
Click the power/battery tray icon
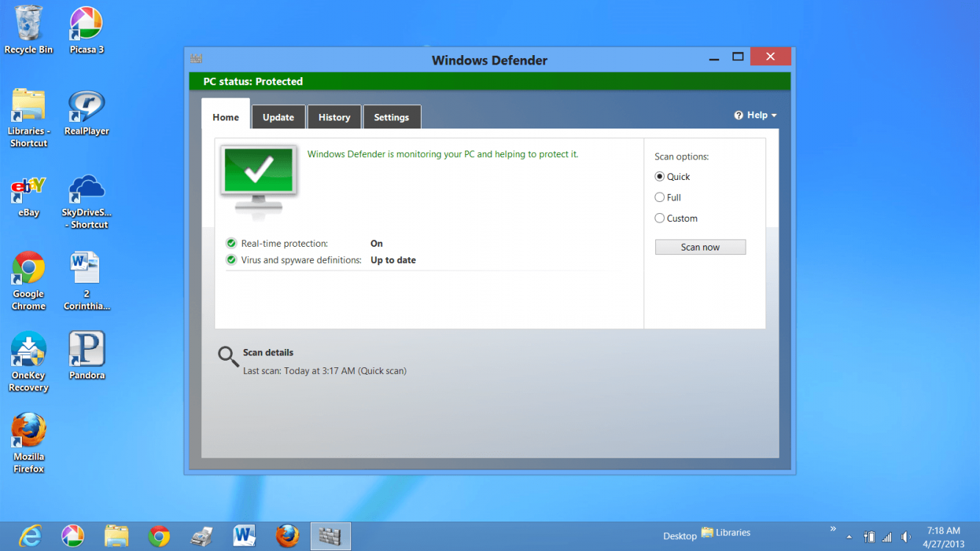[x=869, y=537]
